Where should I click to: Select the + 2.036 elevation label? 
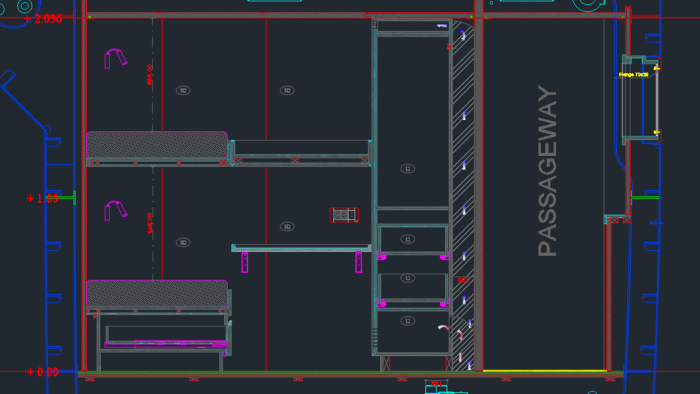pos(43,19)
